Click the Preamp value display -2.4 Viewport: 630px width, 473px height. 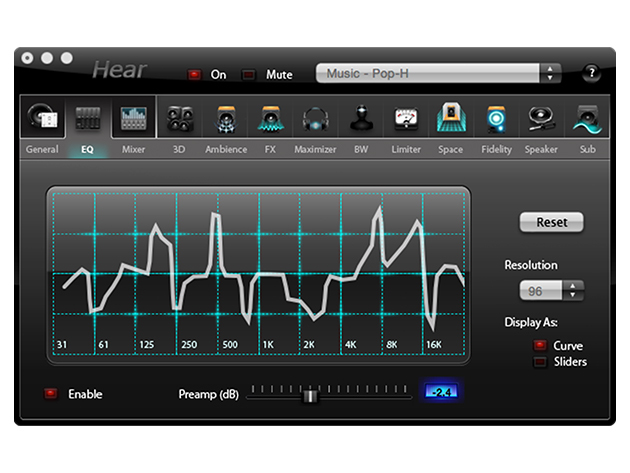(442, 391)
